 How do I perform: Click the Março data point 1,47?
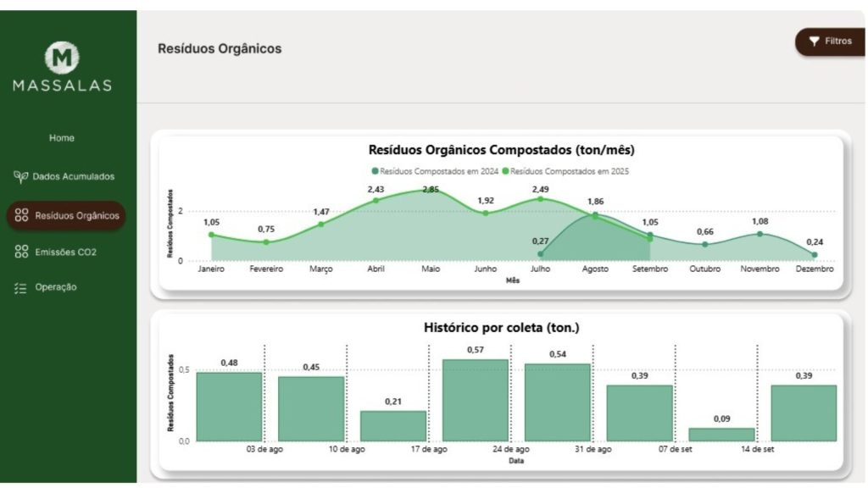tap(321, 225)
